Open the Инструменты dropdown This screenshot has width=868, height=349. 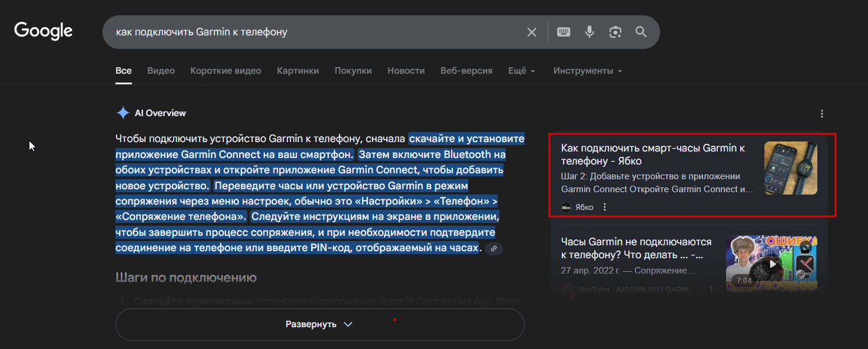coord(588,71)
